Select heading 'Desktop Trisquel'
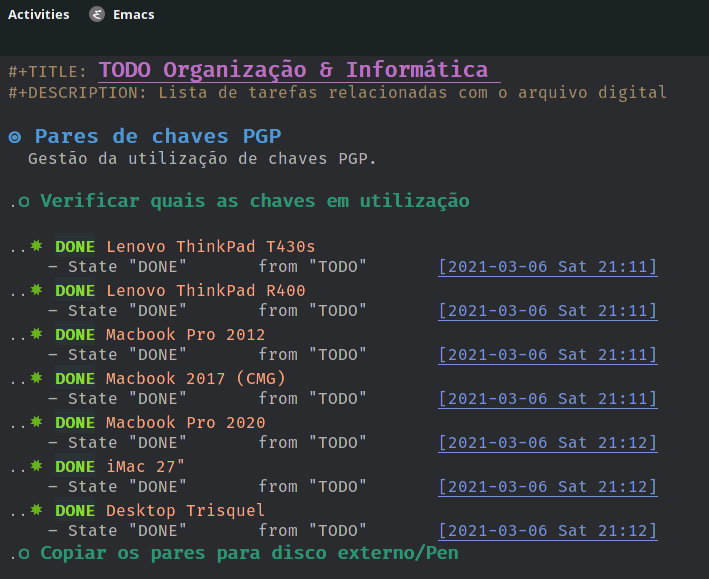Image resolution: width=709 pixels, height=579 pixels. coord(185,510)
